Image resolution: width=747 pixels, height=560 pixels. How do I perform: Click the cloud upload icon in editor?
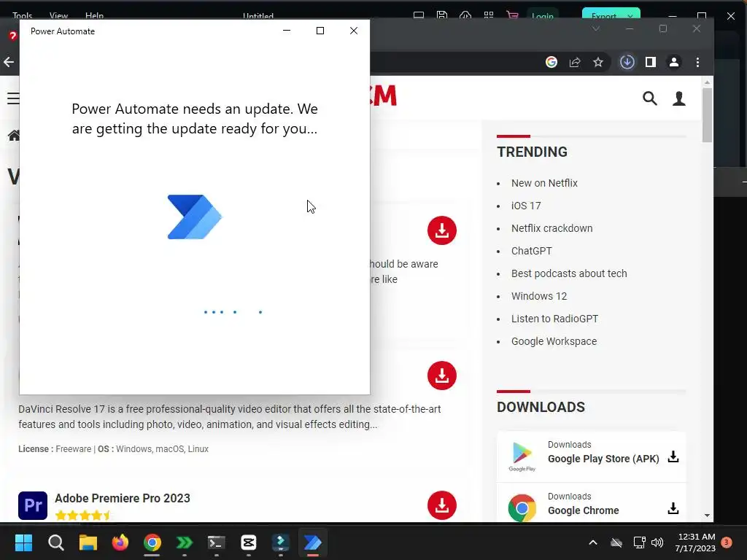coord(465,16)
